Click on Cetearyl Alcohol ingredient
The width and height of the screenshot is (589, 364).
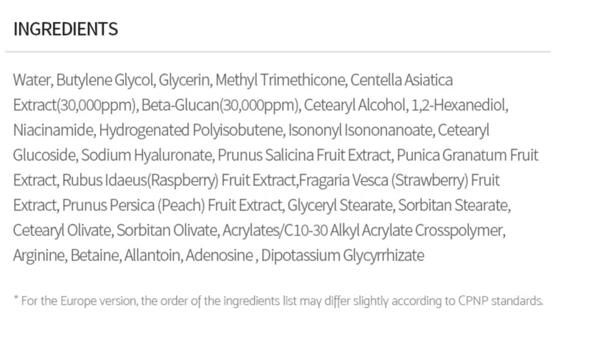pos(355,105)
